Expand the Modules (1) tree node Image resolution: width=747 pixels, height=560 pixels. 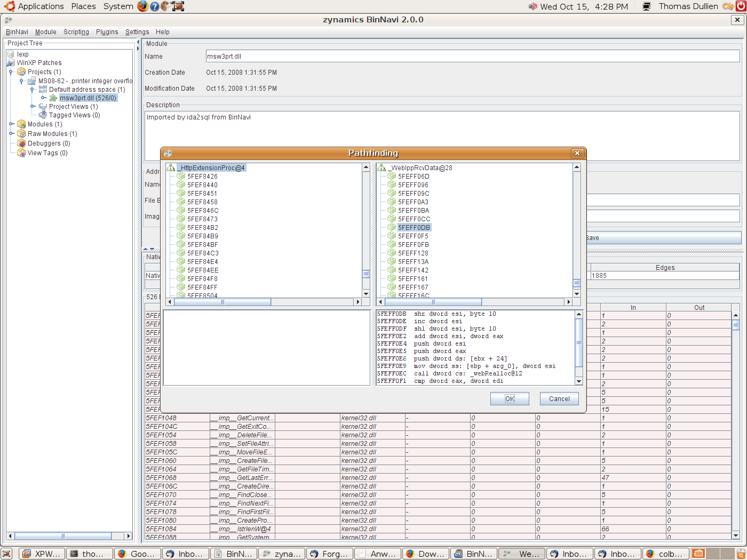pyautogui.click(x=11, y=124)
